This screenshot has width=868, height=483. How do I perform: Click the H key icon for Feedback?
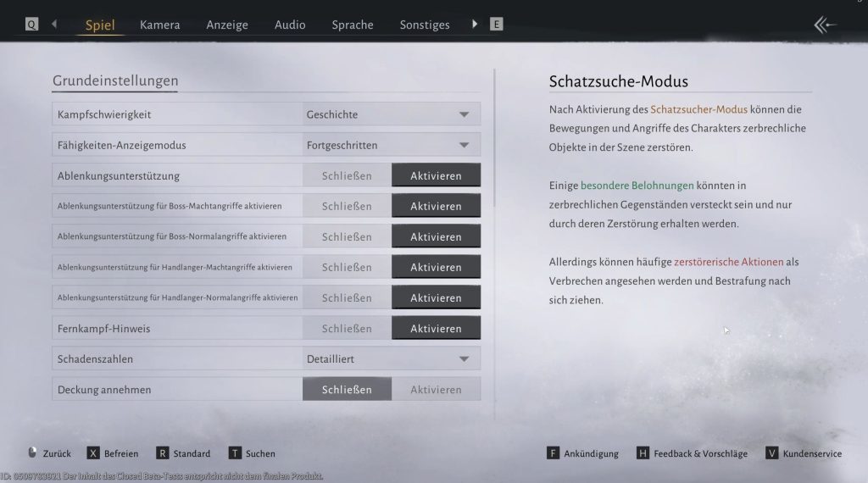(x=643, y=453)
